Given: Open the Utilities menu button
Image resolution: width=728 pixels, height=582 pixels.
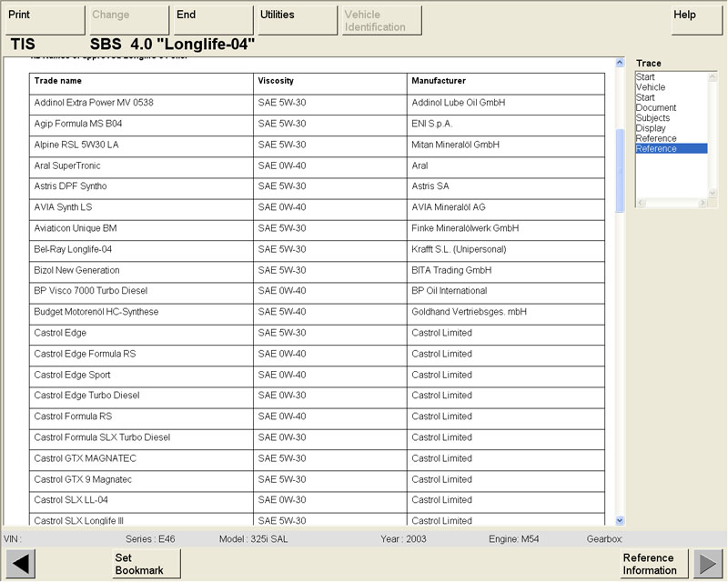Looking at the screenshot, I should 298,20.
